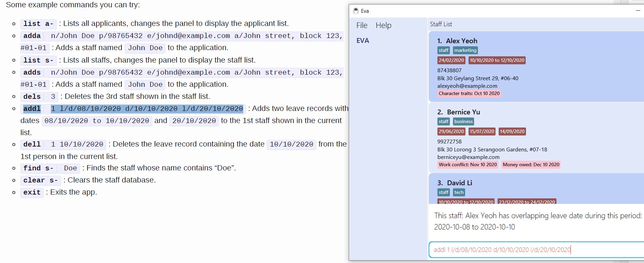
Task: Click the 'adda' command code
Action: (32, 36)
